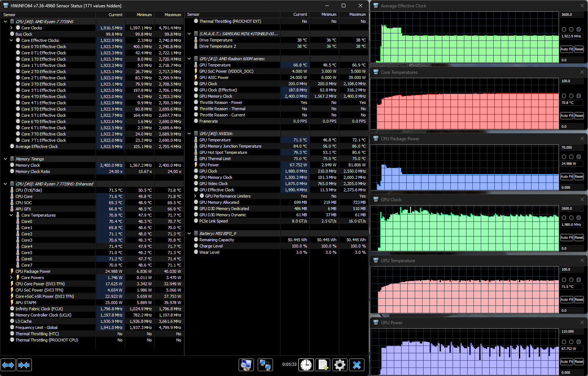588x376 pixels.
Task: Select the PCIe Link Speed row
Action: point(280,221)
